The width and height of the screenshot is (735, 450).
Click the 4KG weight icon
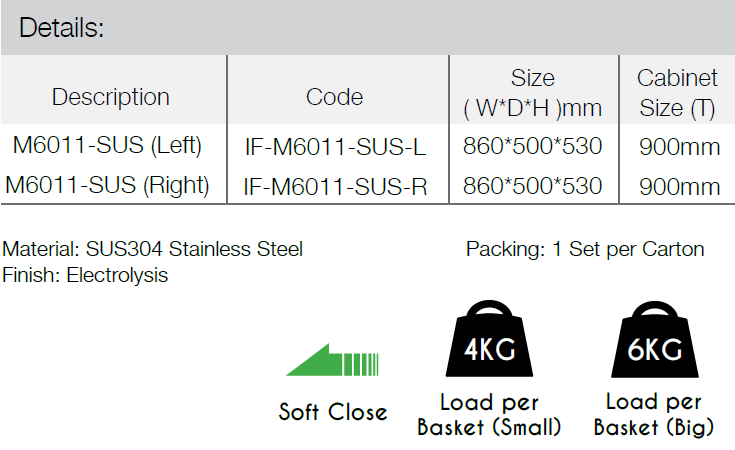(x=489, y=338)
